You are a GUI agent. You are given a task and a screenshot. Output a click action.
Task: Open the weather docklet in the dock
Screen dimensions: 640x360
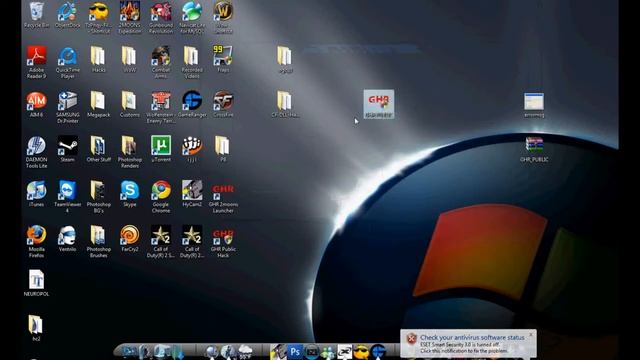(245, 351)
